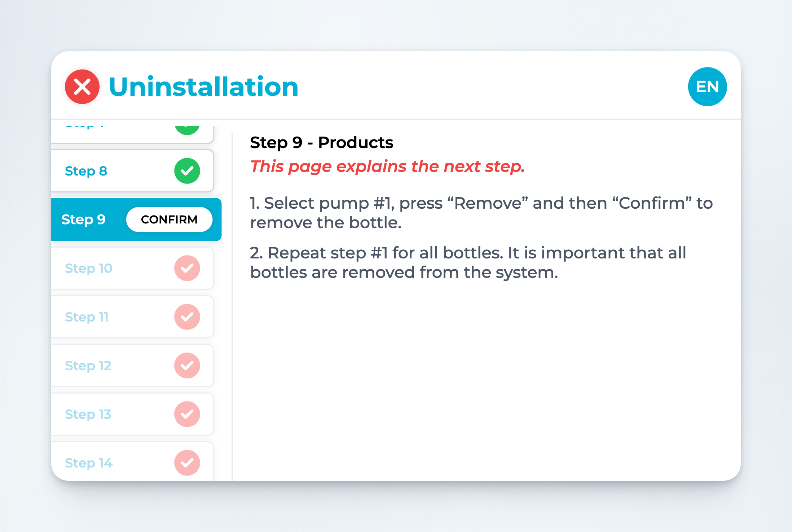Click the partially visible Step 7 checkmark
This screenshot has height=532, width=792.
click(187, 129)
